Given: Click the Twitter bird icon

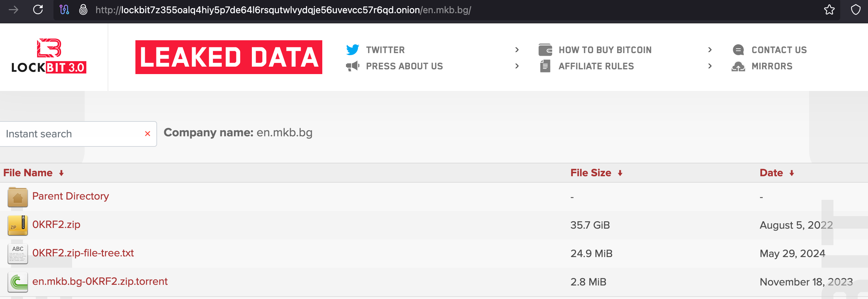Looking at the screenshot, I should (353, 50).
